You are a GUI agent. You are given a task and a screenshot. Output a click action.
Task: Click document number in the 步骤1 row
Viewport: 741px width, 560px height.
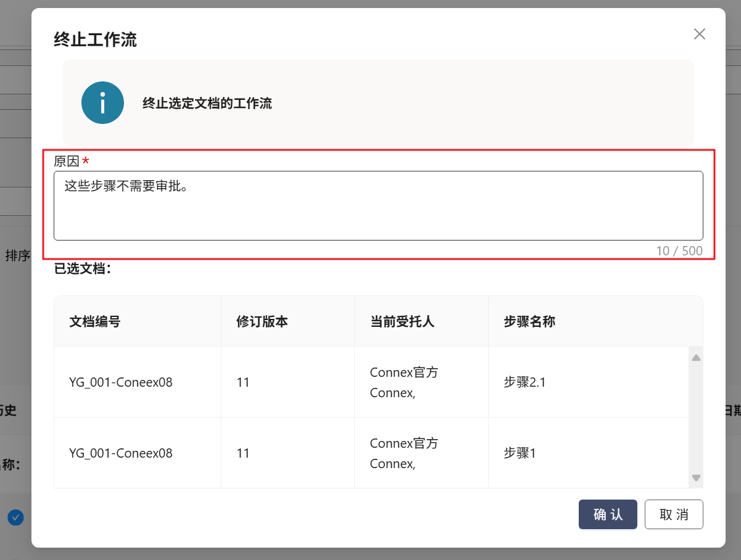(x=121, y=453)
